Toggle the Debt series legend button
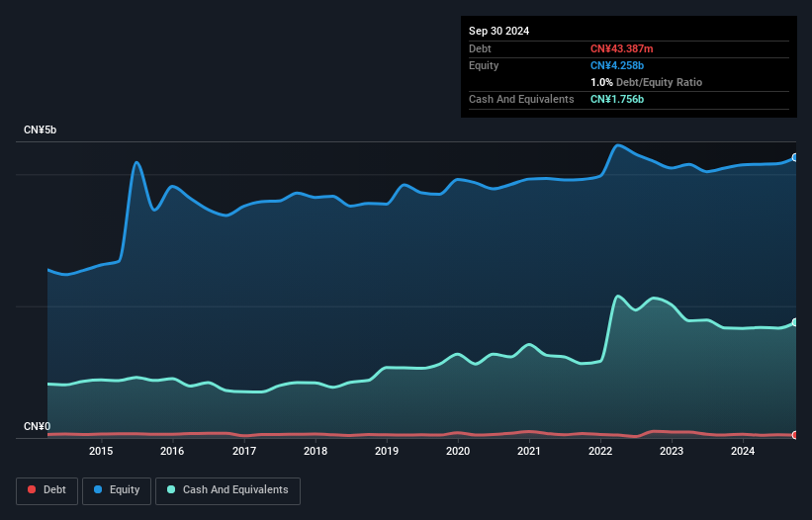Screen dimensions: 812x520 47,490
